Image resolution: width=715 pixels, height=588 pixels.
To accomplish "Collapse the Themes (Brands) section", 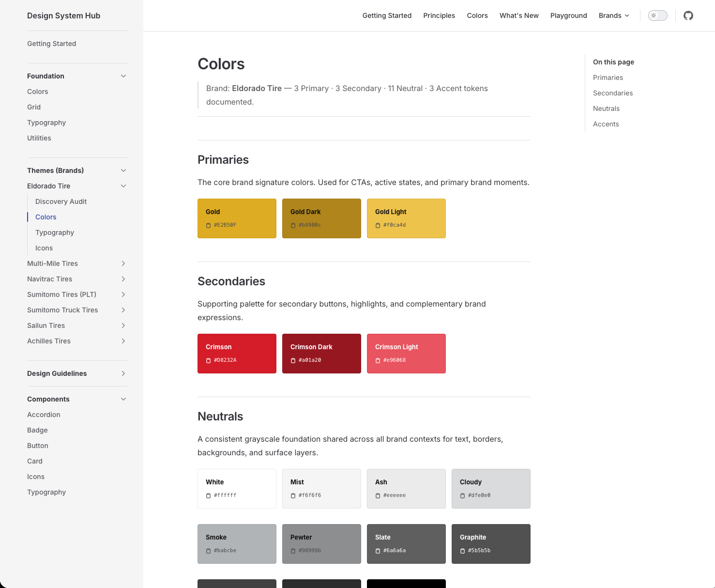I will point(123,170).
